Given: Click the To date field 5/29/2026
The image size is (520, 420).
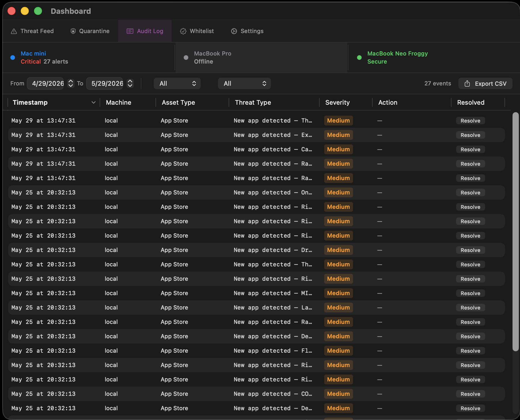Looking at the screenshot, I should (x=105, y=83).
